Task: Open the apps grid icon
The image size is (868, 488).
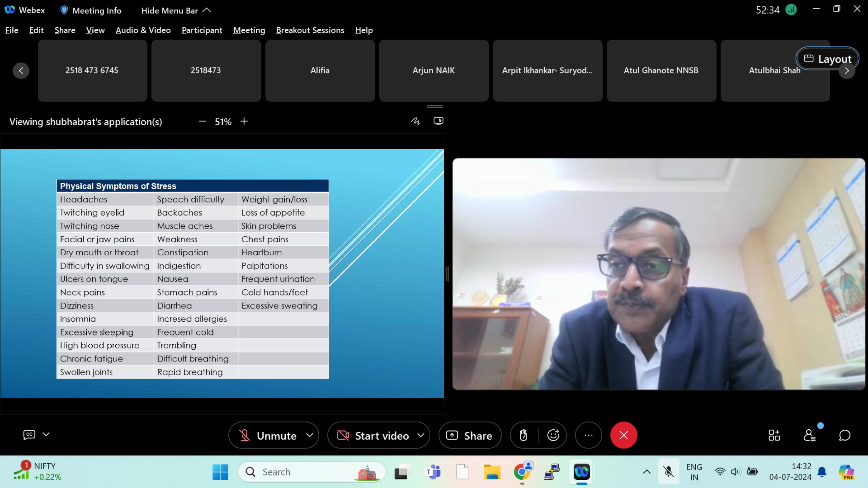Action: tap(774, 435)
